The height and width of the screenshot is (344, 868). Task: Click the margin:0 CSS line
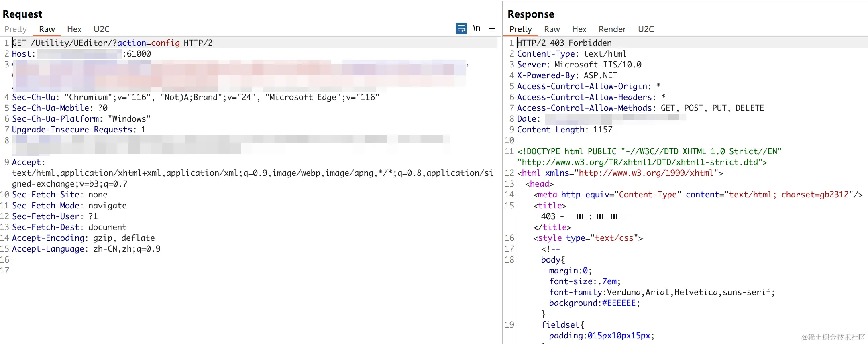(x=571, y=271)
